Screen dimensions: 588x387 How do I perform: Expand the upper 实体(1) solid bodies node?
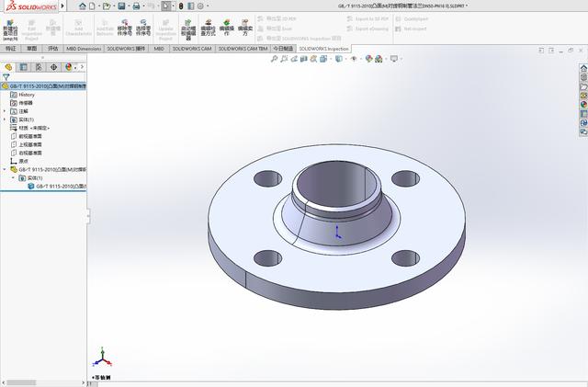click(5, 120)
